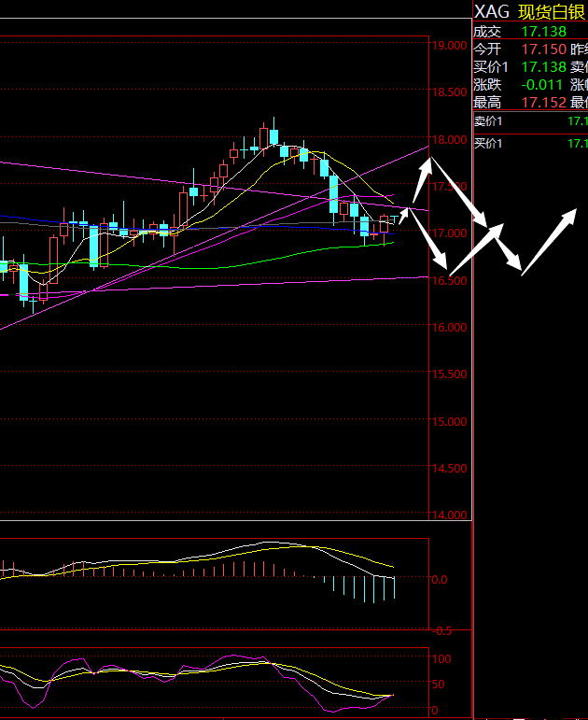Click the 涨跌 label
This screenshot has width=588, height=720.
[x=487, y=84]
